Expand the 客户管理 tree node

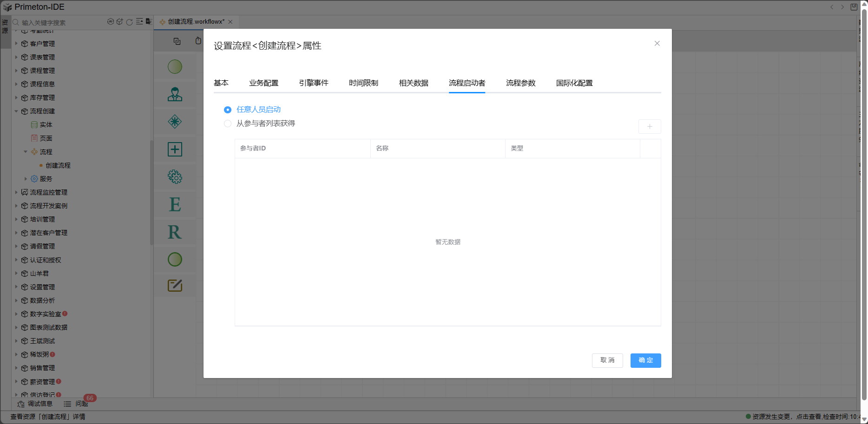16,44
